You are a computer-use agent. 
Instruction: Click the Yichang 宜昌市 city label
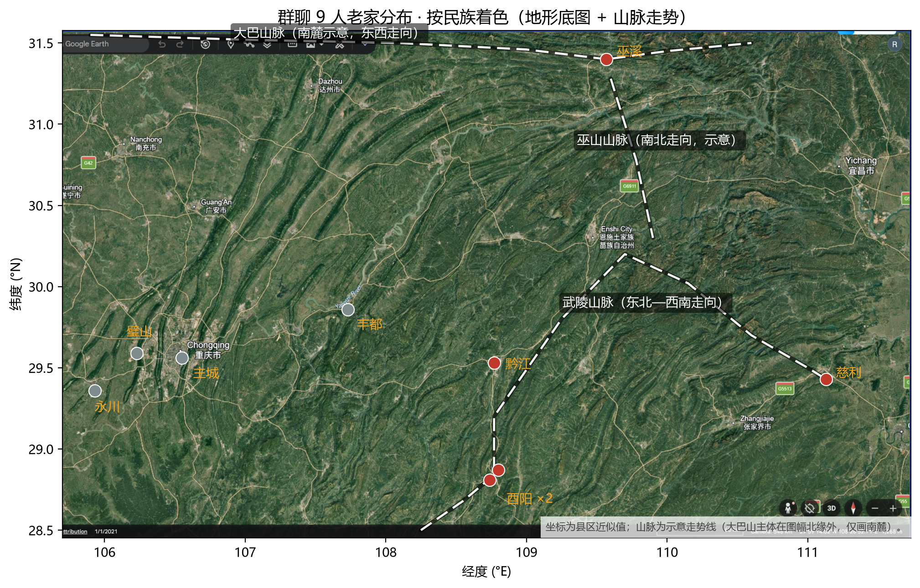pos(861,165)
